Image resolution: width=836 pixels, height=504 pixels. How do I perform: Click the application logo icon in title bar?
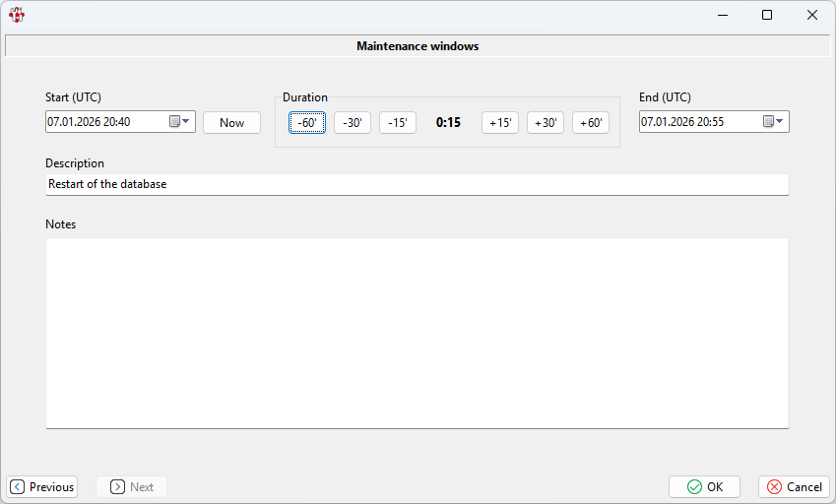(x=16, y=15)
